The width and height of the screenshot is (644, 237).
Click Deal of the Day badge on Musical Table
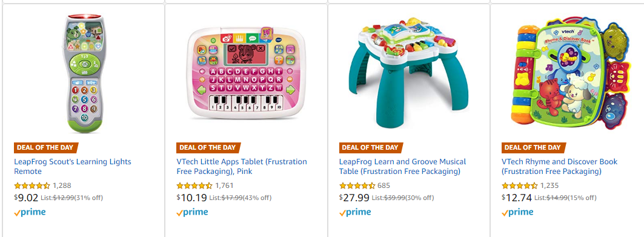point(371,147)
